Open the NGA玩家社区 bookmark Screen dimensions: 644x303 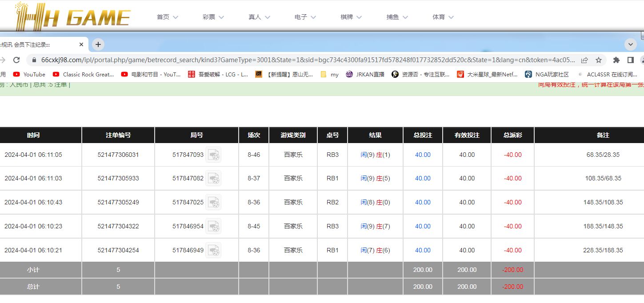[x=547, y=75]
